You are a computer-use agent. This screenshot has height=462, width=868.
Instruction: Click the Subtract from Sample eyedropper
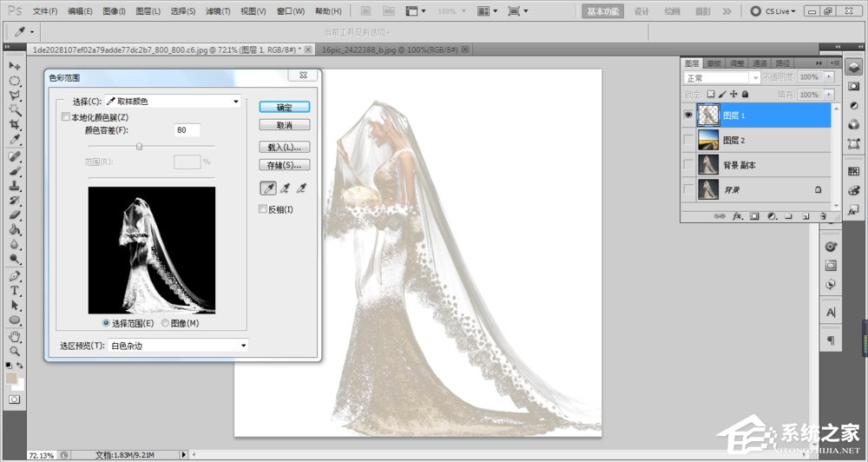(x=301, y=188)
